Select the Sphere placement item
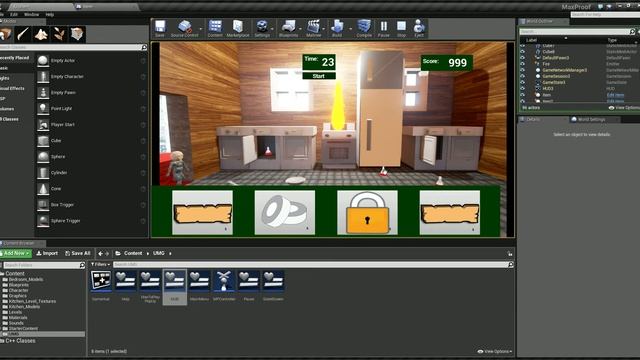Viewport: 640px width, 360px height. (x=92, y=157)
